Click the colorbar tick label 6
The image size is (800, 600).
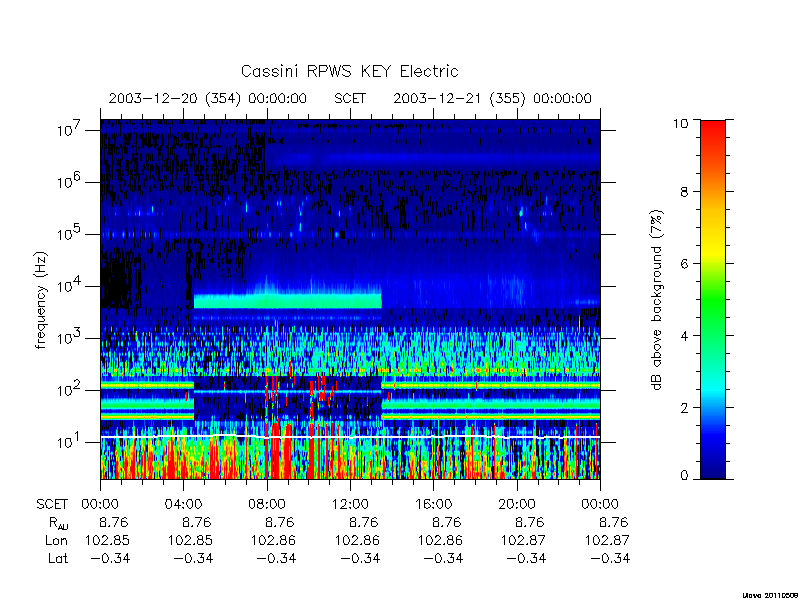click(x=684, y=264)
